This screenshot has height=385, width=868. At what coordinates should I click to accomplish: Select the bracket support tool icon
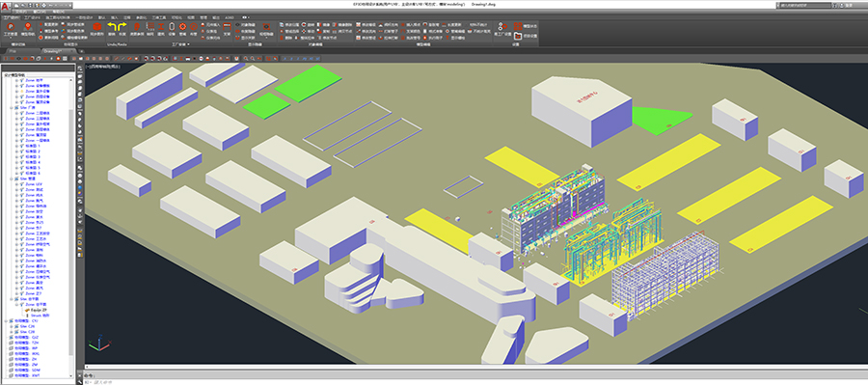pos(227,27)
